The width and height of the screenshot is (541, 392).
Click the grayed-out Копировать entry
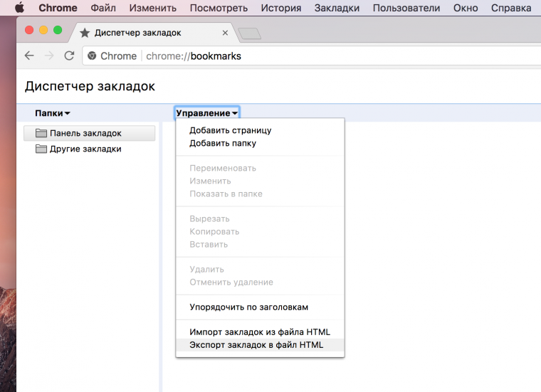click(260, 232)
